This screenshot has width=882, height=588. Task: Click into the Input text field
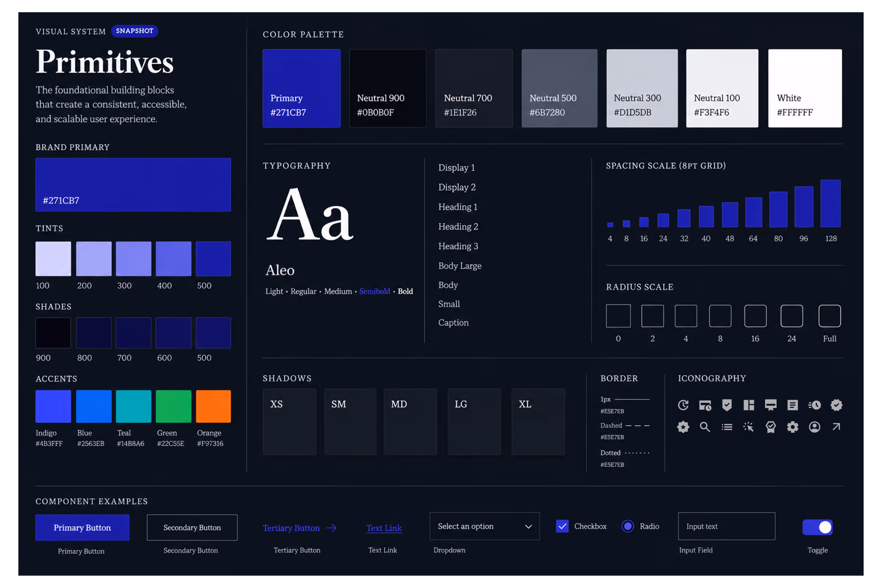727,526
